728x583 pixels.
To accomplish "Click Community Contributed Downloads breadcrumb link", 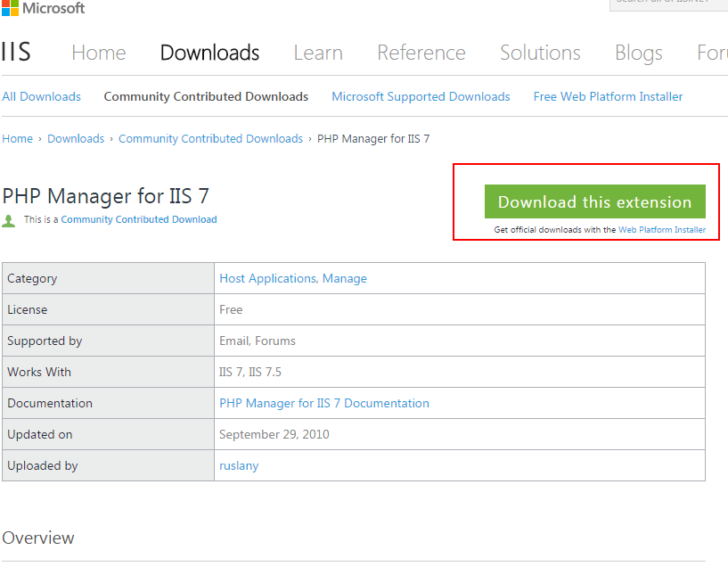I will pyautogui.click(x=210, y=139).
